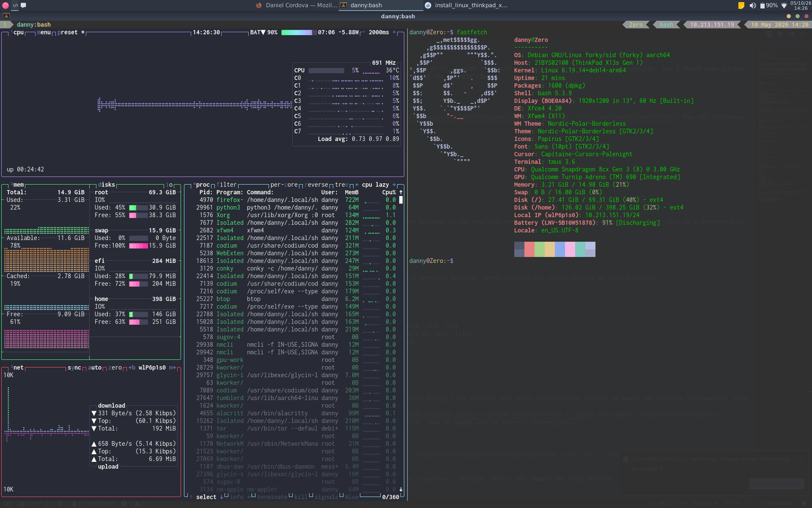Viewport: 812px width, 508px height.
Task: Click the tmux status IP 10.213.151.19
Action: tap(712, 25)
